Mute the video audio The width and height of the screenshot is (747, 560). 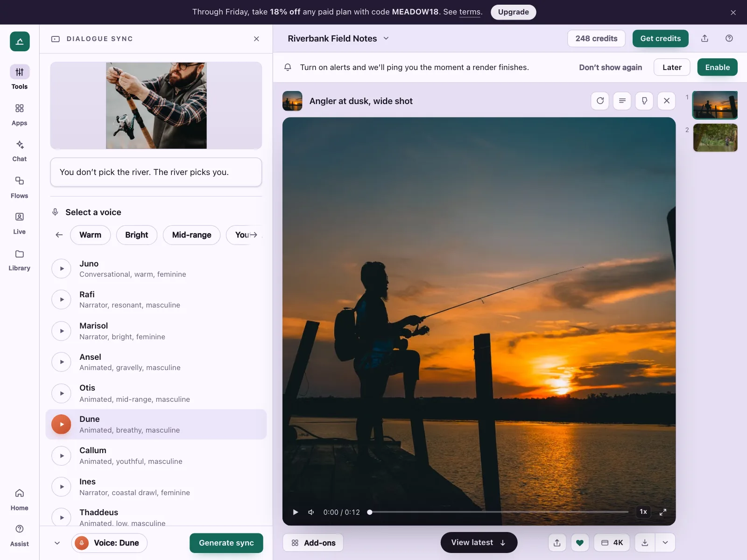point(311,512)
